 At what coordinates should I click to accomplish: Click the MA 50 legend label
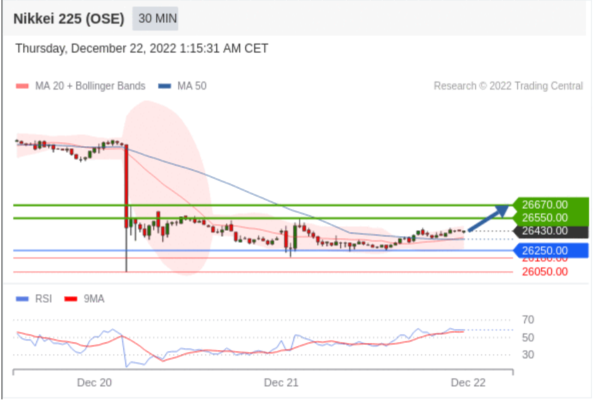click(x=192, y=86)
